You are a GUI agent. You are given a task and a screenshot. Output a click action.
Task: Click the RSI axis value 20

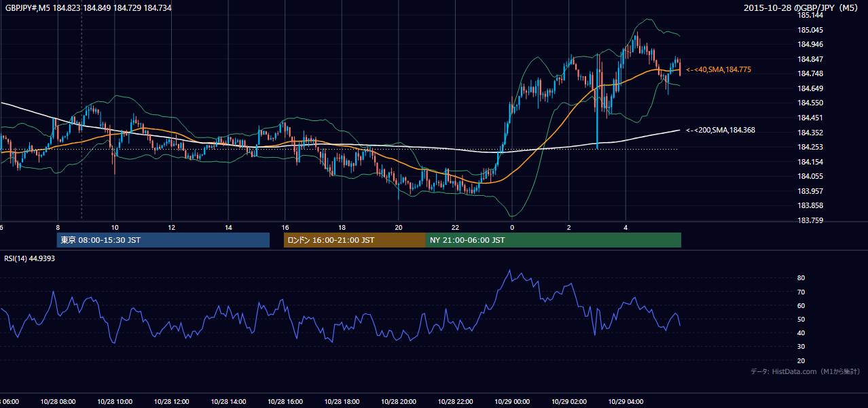pos(801,360)
